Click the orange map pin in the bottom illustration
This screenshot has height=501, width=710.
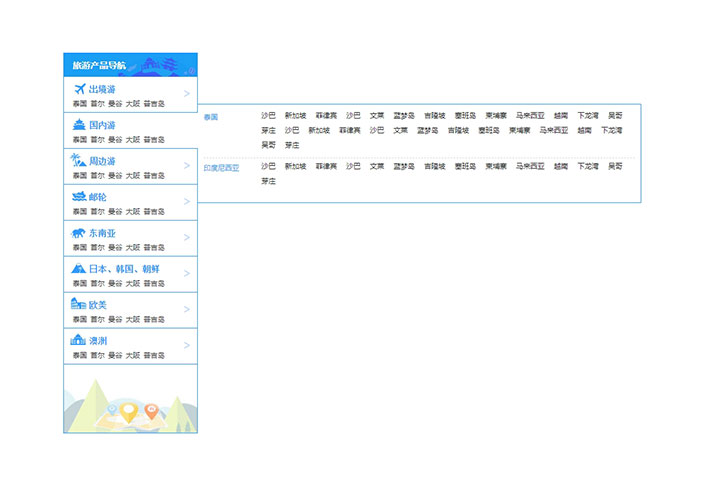click(151, 409)
